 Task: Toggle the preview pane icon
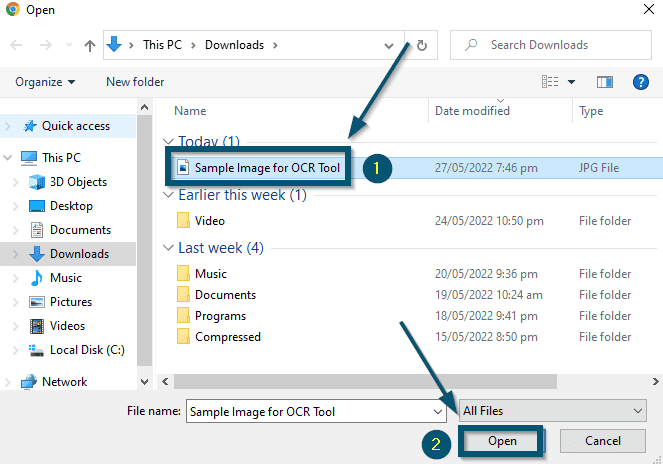pos(604,81)
